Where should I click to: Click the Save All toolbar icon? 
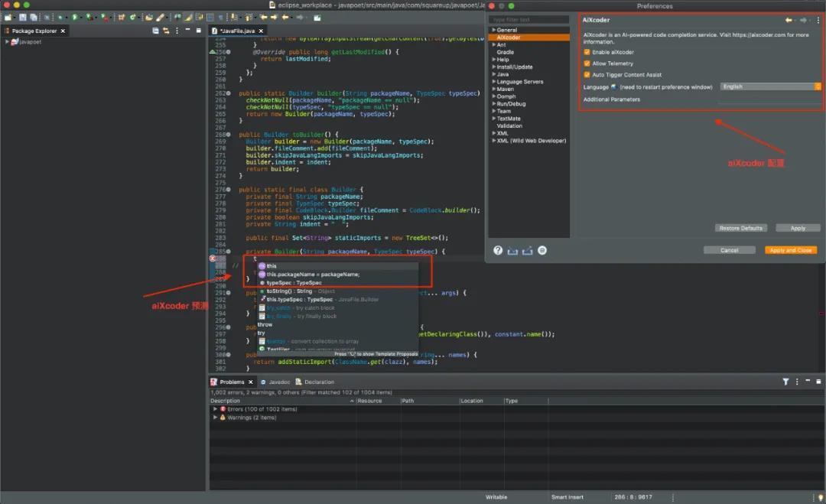33,18
